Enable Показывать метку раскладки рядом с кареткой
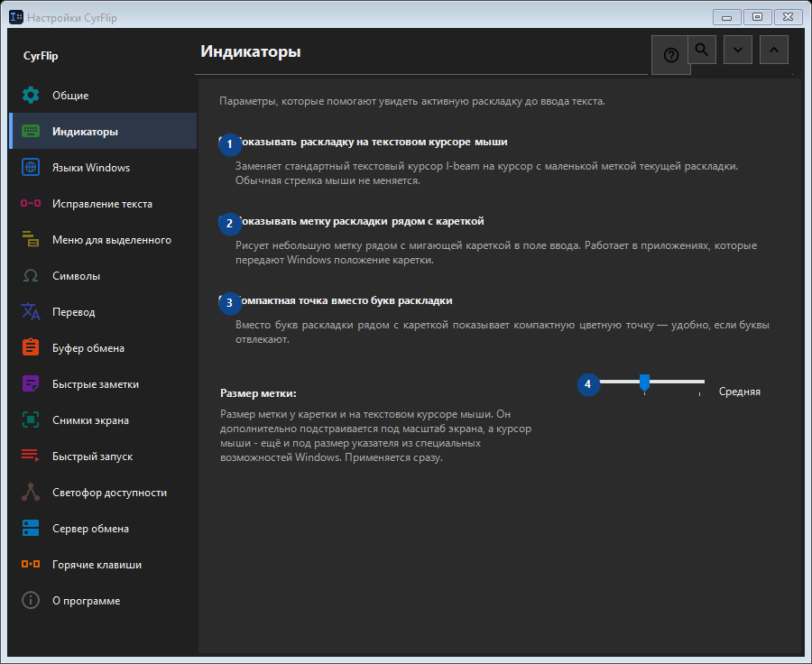This screenshot has width=812, height=664. (352, 221)
